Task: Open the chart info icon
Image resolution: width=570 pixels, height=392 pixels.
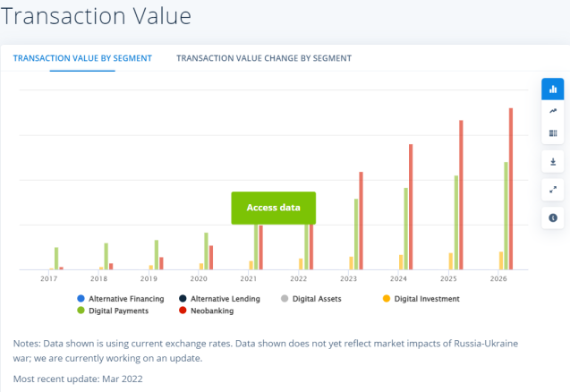Action: click(x=552, y=217)
